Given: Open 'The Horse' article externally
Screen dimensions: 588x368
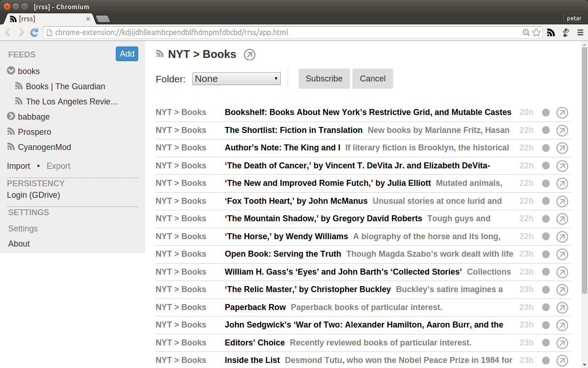Looking at the screenshot, I should pos(562,237).
